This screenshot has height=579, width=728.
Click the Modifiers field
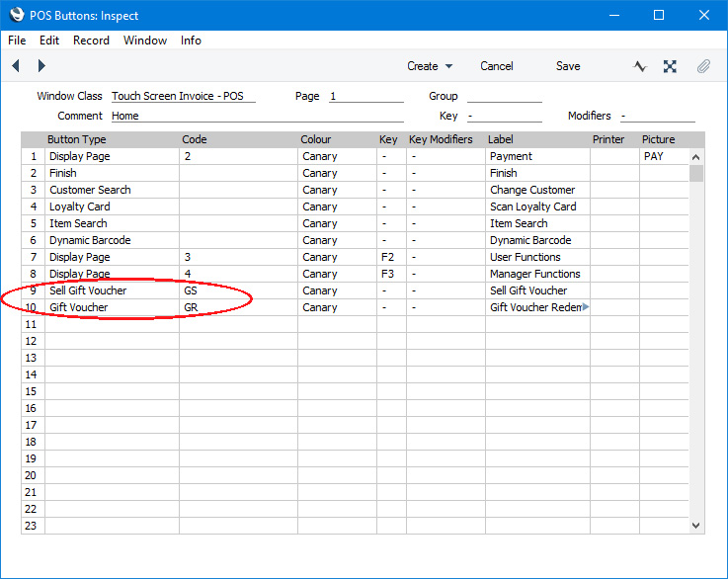658,116
